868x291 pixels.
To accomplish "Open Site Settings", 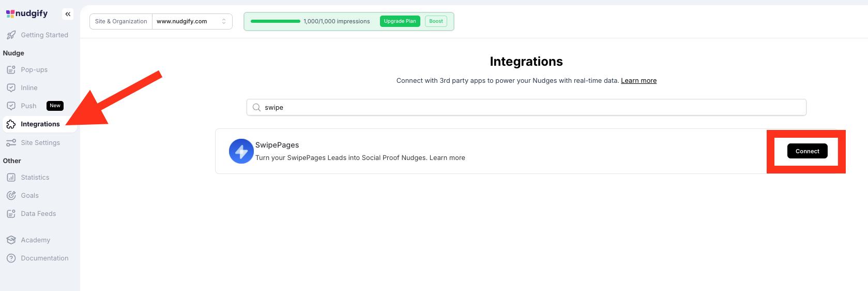I will (40, 143).
